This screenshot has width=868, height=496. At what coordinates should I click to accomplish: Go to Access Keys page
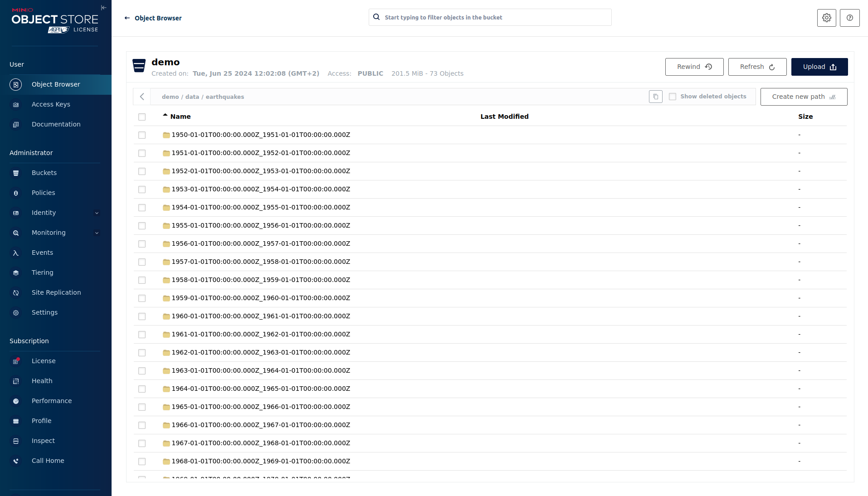pos(51,104)
